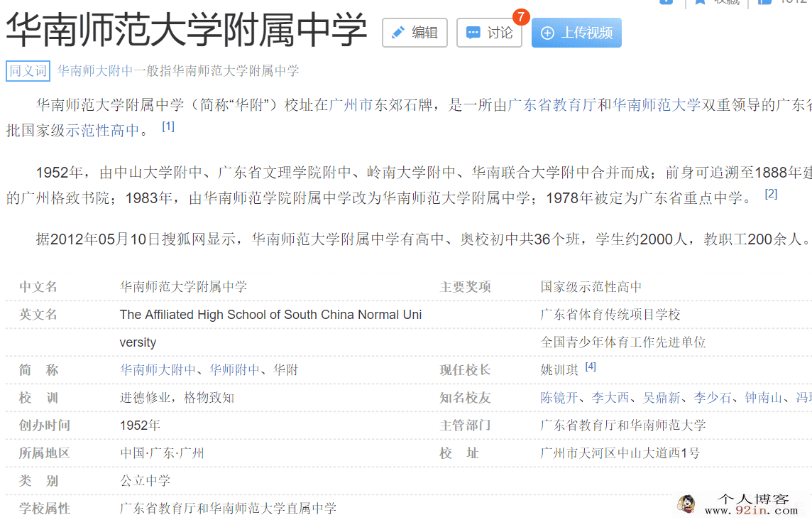Click the page title 华南师范大学附属中学
This screenshot has width=812, height=520.
[x=187, y=30]
